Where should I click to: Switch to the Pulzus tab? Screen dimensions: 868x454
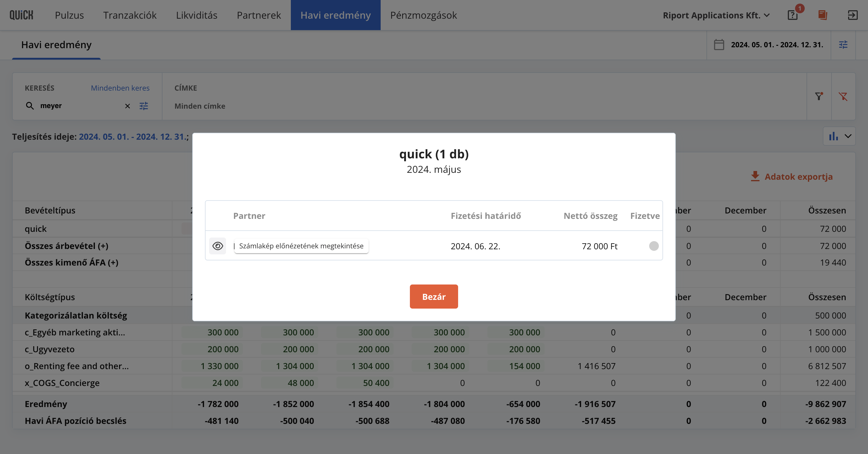(69, 15)
